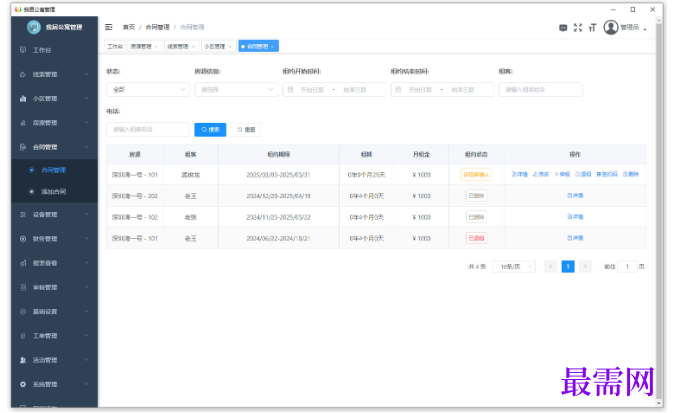Collapse sidebar with the hamburger menu icon

click(x=109, y=27)
